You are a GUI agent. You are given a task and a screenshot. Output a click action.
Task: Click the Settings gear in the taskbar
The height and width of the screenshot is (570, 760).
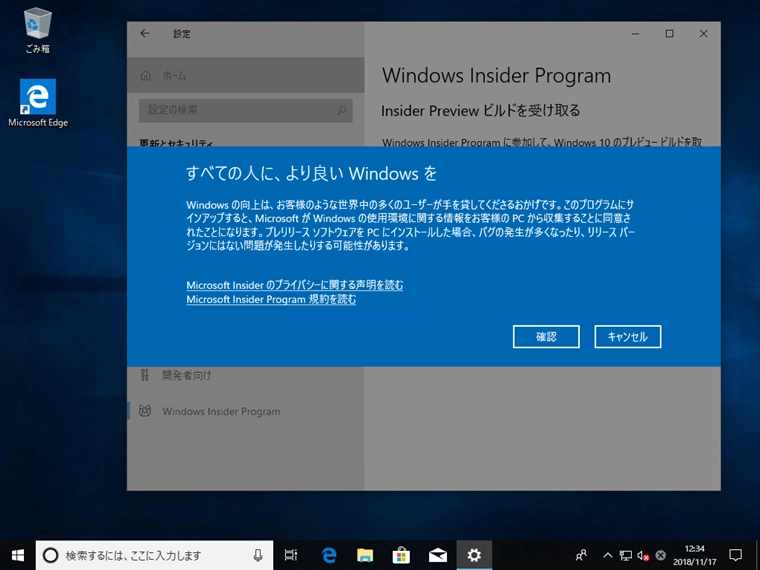(x=474, y=555)
